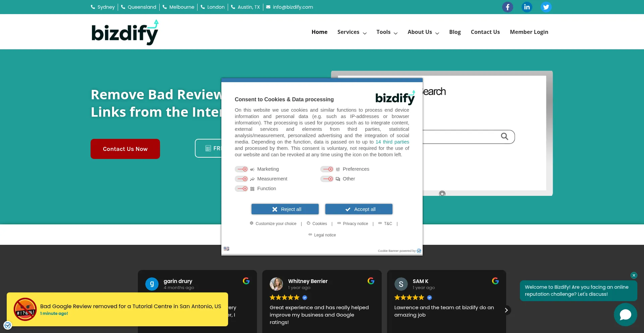Click the Austin, TX phone link
Screen dimensions: 644x333
tap(245, 7)
